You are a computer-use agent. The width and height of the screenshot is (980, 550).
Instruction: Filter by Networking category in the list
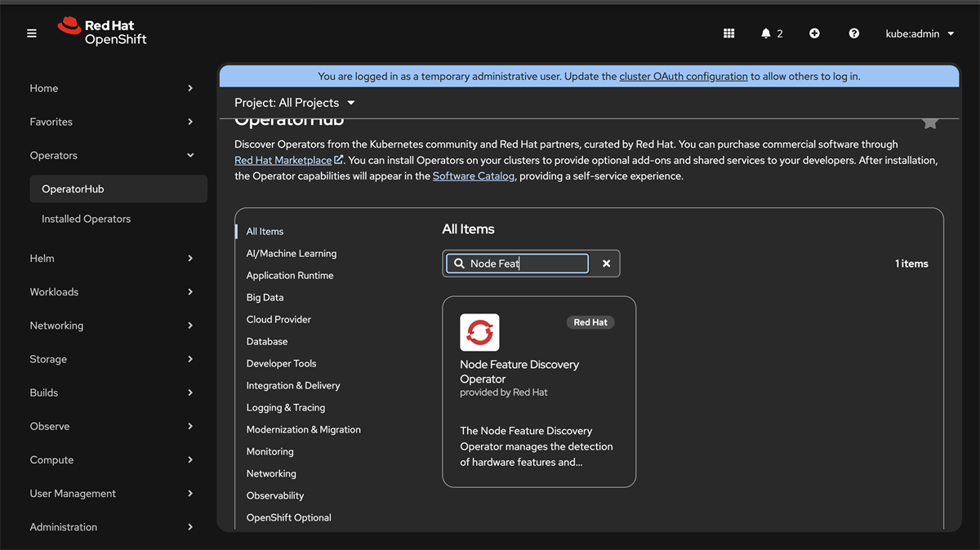tap(271, 474)
